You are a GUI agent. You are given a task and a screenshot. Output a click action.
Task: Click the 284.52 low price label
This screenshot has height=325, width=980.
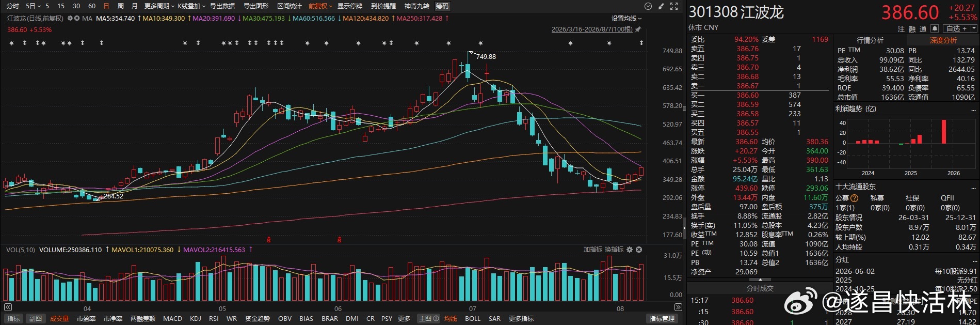114,196
